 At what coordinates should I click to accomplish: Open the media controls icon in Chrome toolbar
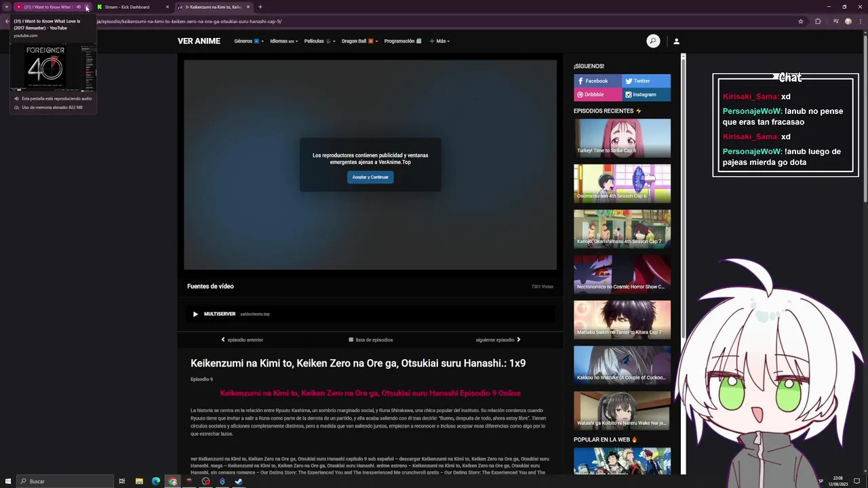click(x=836, y=21)
